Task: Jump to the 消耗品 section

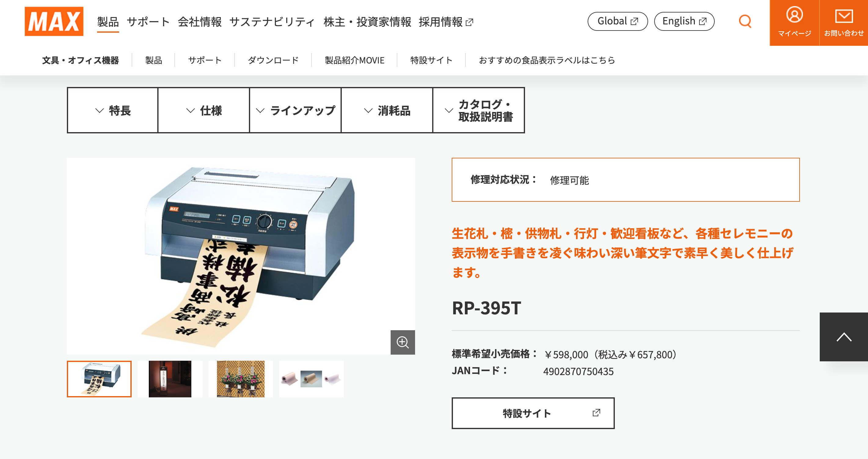Action: (387, 110)
